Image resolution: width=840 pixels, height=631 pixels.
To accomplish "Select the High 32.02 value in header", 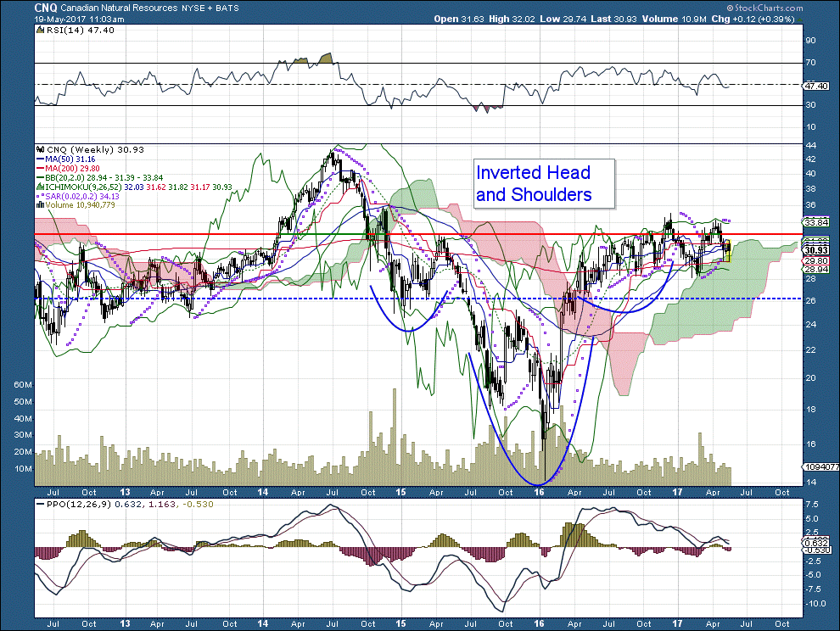I will 512,19.
